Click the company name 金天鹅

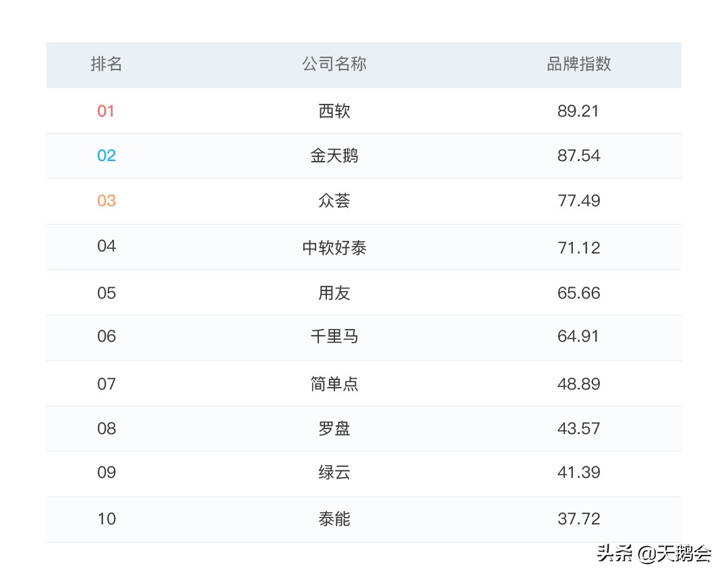pyautogui.click(x=334, y=156)
